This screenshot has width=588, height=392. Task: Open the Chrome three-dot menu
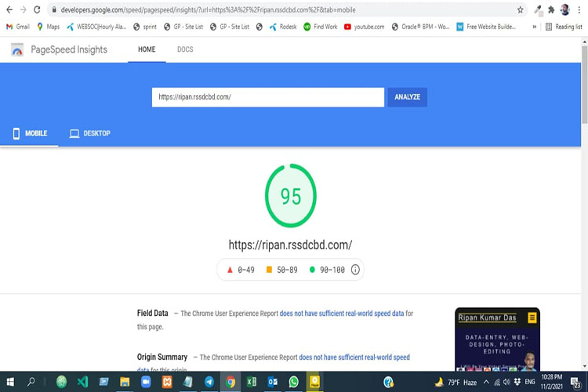pyautogui.click(x=579, y=9)
